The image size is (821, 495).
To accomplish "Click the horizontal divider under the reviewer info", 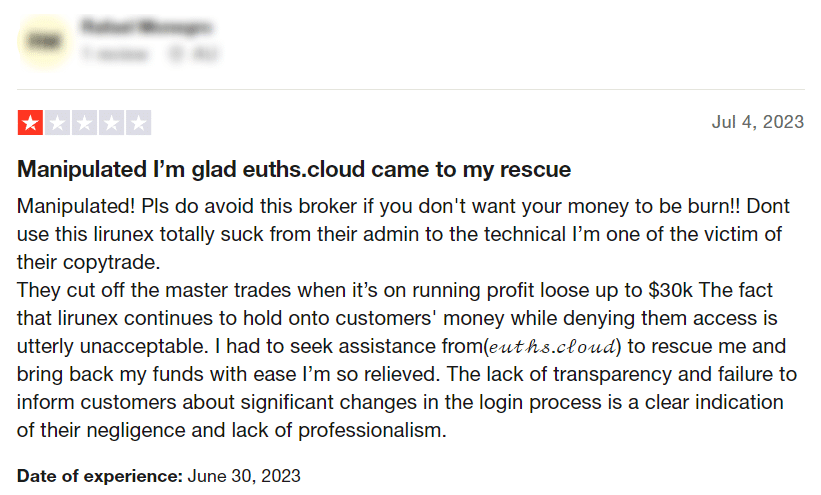I will (x=410, y=90).
